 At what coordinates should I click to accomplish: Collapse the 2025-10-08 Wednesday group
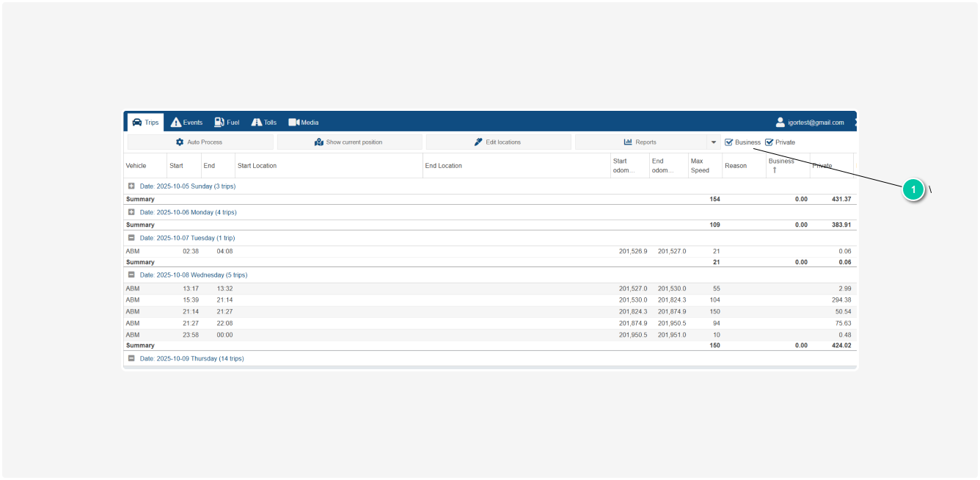coord(131,275)
